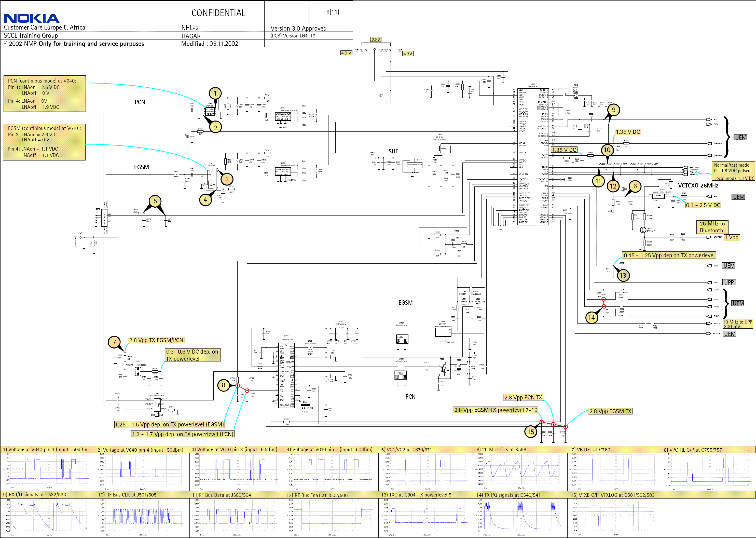Click the 'VCTCXO 26MHz' label
This screenshot has width=756, height=538.
(x=698, y=185)
